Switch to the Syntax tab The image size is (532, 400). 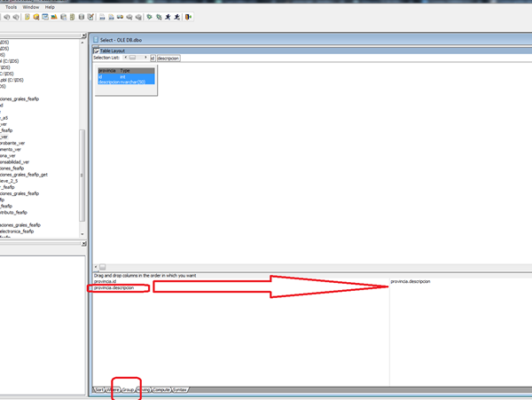coord(180,390)
